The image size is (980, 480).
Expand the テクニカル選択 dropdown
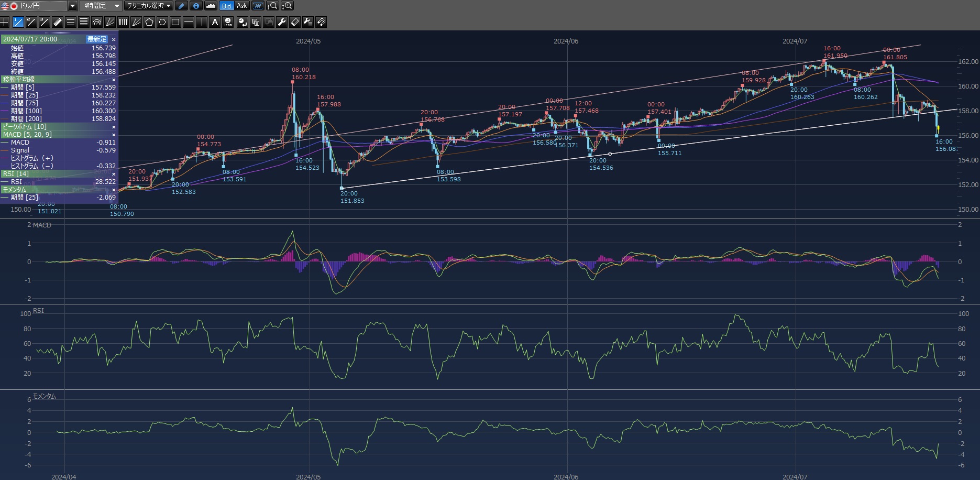[149, 6]
